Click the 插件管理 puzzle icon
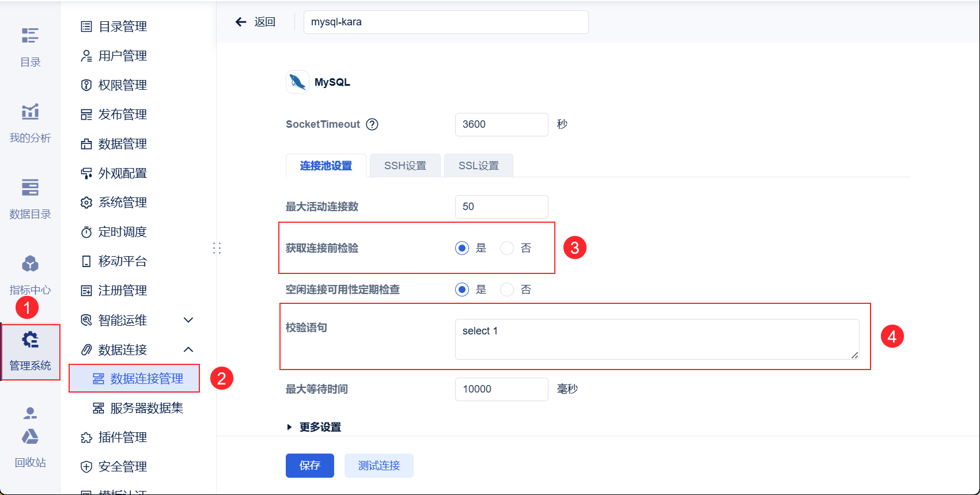980x495 pixels. (86, 437)
